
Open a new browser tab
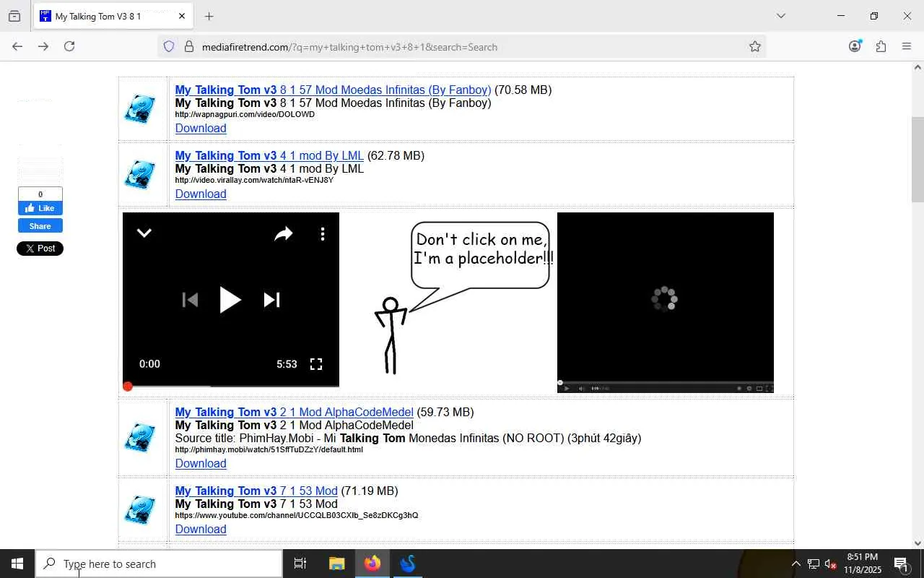209,16
